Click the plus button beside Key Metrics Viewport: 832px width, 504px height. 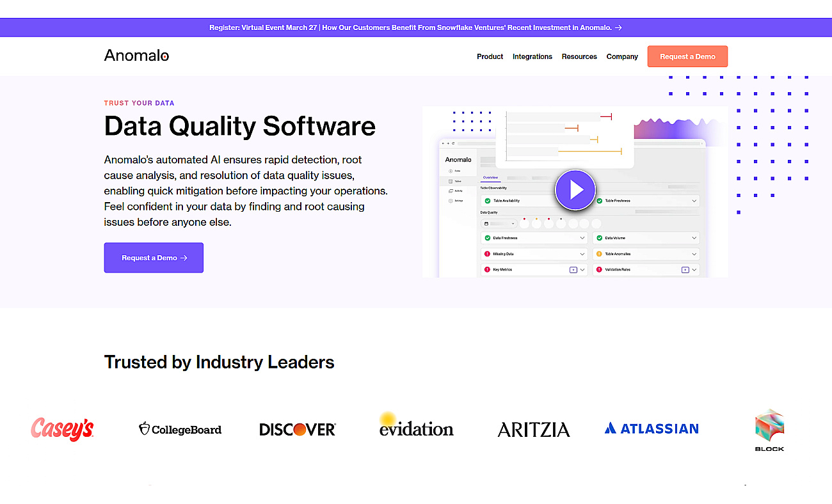point(573,269)
